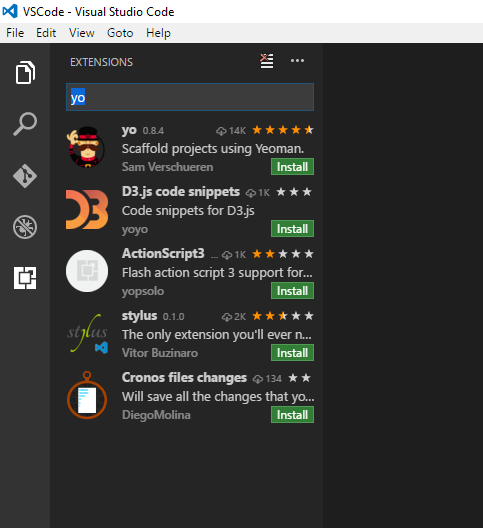Open the Goto menu
Image resolution: width=483 pixels, height=528 pixels.
pos(120,33)
